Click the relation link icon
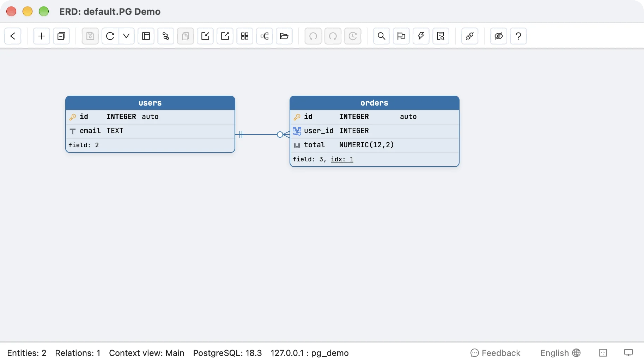Viewport: 644px width, 363px height. pos(166,36)
